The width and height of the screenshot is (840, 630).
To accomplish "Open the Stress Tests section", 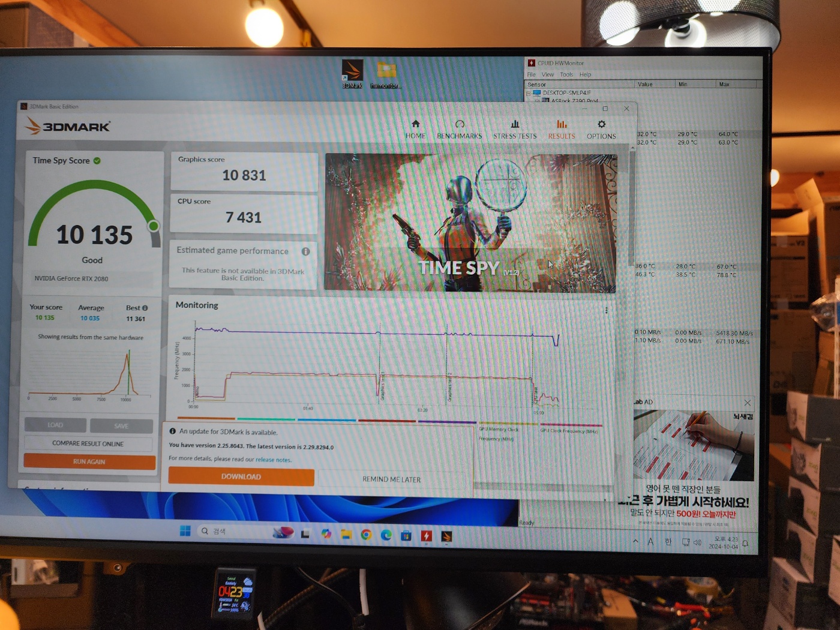I will [515, 129].
